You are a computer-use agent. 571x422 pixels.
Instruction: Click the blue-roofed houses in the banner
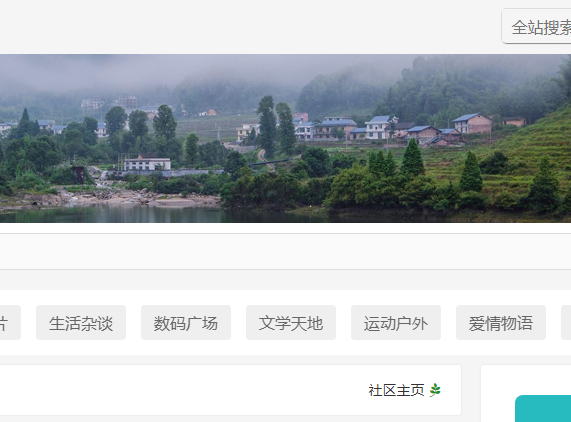379,127
